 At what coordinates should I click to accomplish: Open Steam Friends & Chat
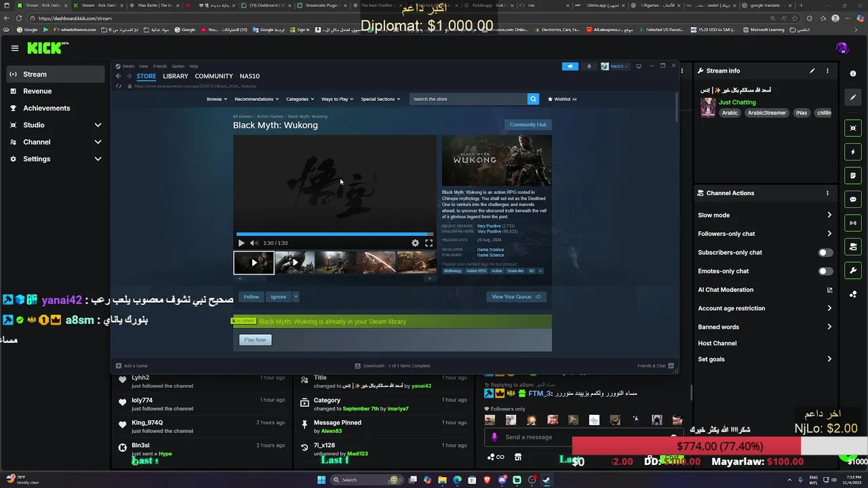655,365
